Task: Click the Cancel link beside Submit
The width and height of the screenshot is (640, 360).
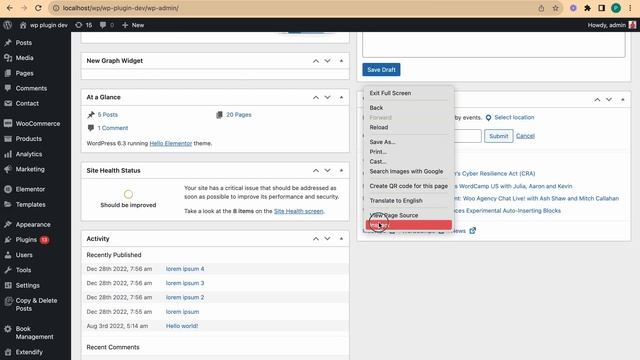Action: click(x=525, y=136)
